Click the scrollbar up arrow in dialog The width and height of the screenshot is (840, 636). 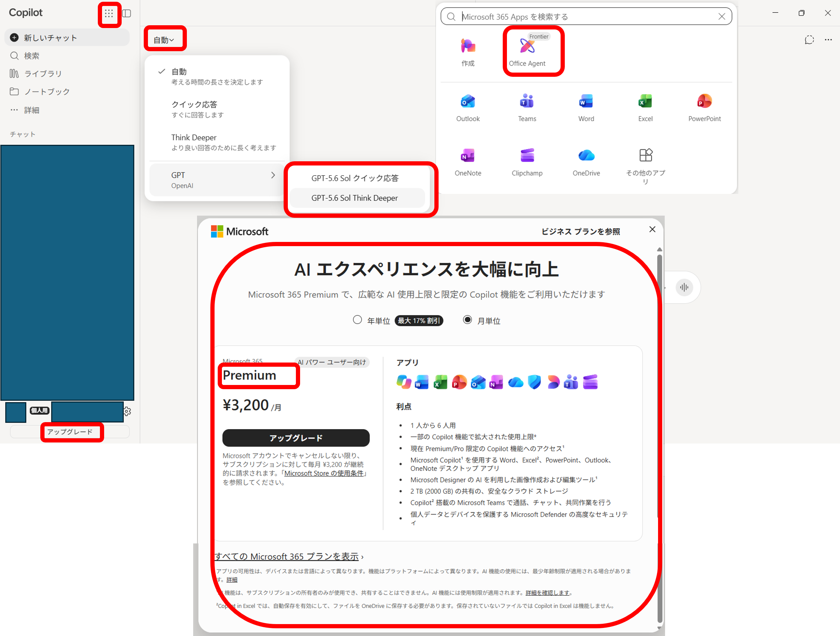pos(659,250)
